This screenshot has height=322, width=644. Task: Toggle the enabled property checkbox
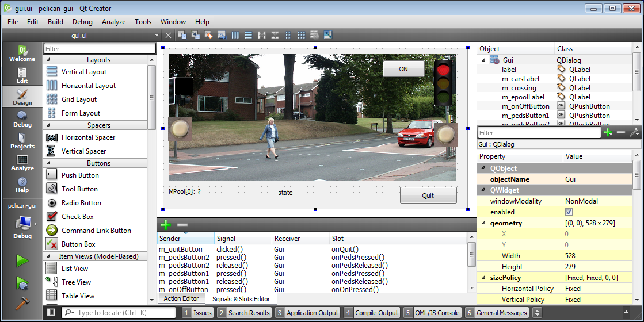569,212
